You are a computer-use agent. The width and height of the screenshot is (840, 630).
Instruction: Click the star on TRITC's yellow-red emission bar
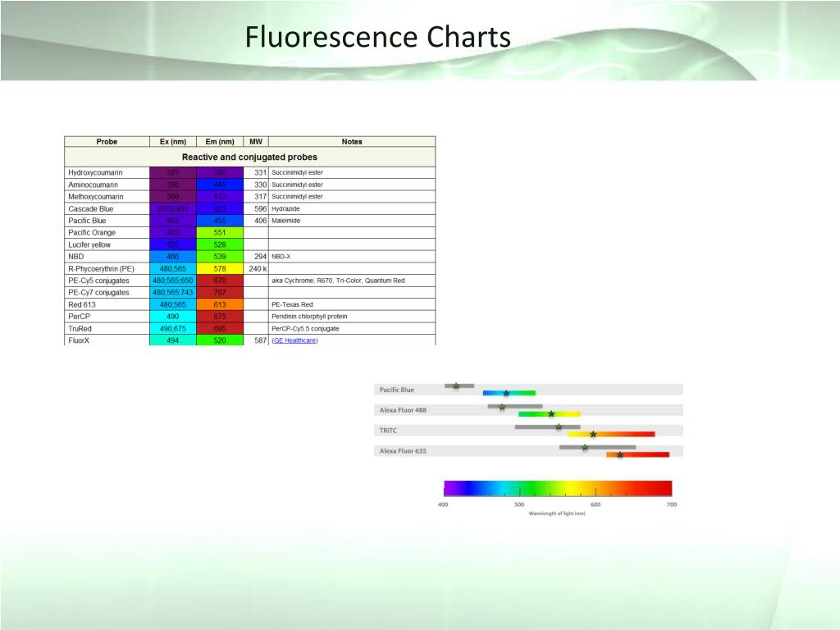click(x=593, y=434)
